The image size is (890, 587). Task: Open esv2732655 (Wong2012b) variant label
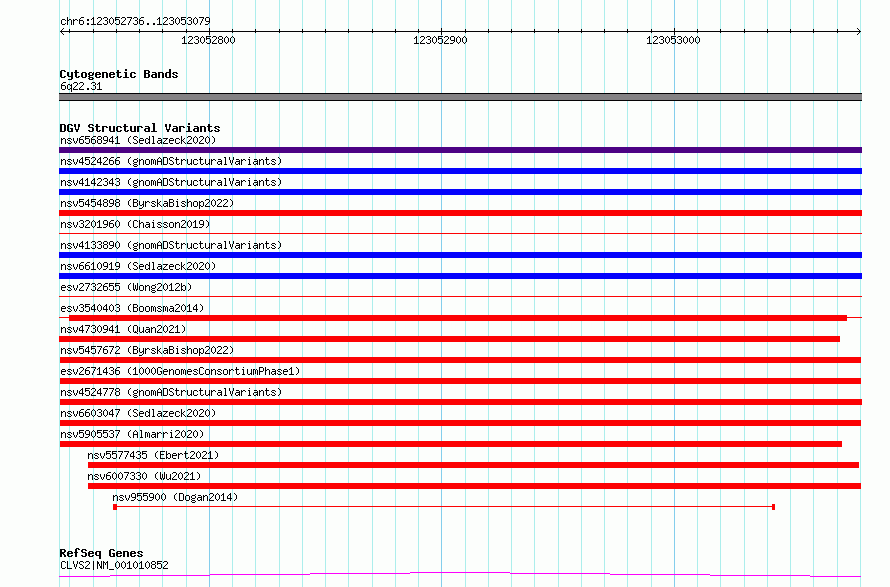(x=126, y=287)
